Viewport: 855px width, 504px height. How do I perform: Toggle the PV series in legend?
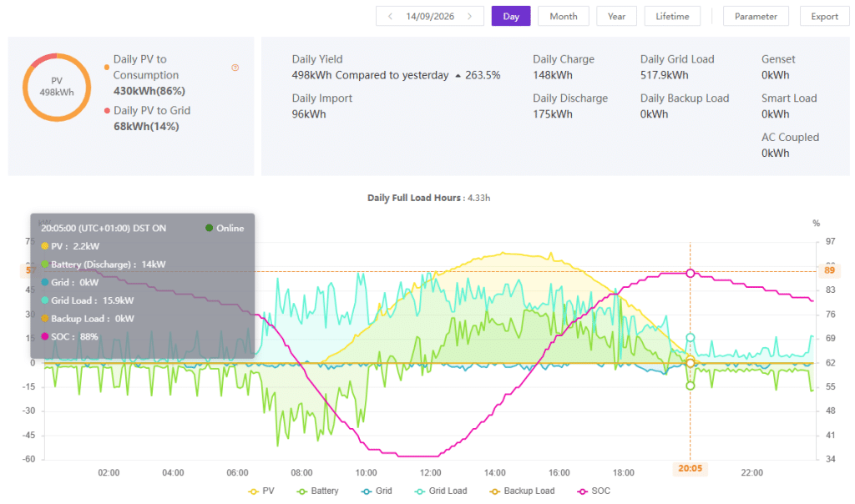click(261, 491)
